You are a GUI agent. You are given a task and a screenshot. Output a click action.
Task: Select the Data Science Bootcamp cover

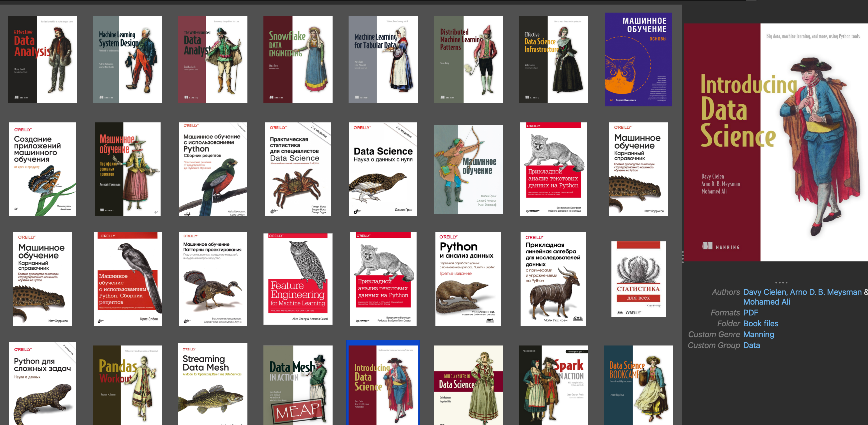pyautogui.click(x=638, y=385)
